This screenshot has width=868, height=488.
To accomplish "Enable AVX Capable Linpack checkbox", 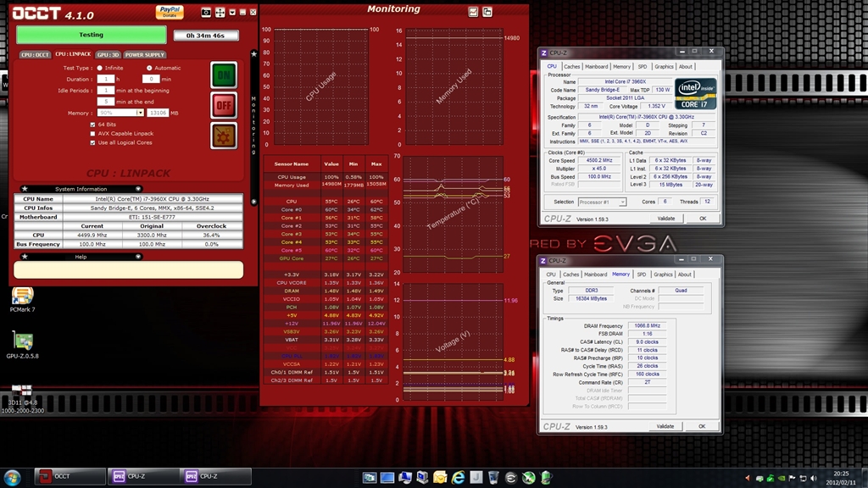I will [92, 134].
